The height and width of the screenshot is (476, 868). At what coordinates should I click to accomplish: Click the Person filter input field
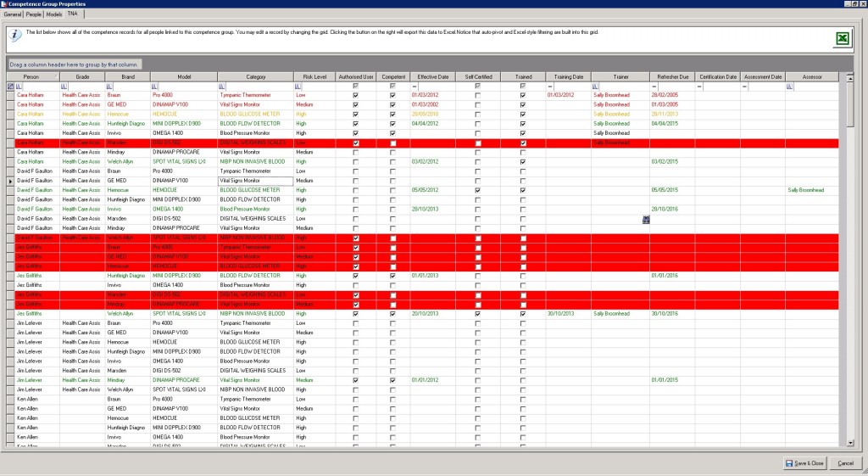click(41, 87)
